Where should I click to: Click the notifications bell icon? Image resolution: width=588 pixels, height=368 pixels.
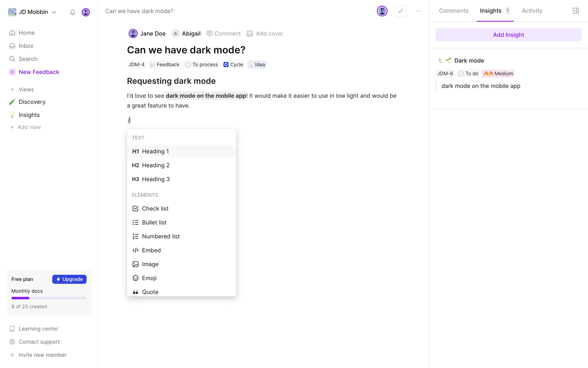click(73, 12)
